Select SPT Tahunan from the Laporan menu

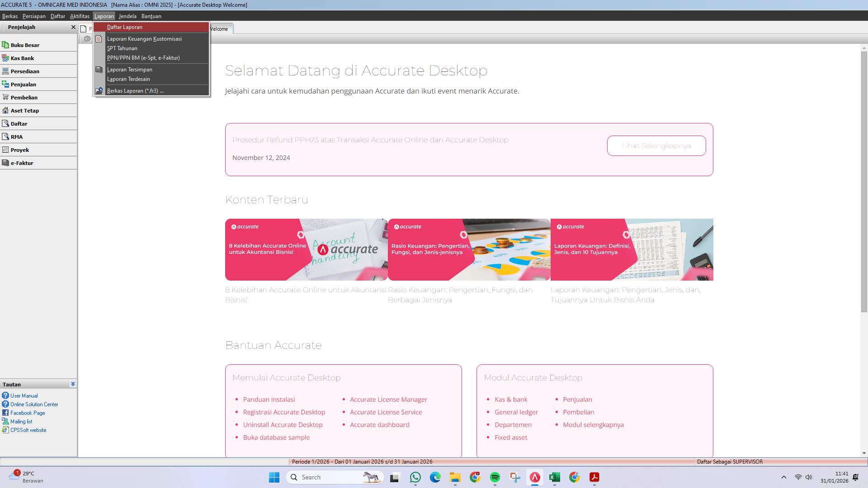pos(122,48)
